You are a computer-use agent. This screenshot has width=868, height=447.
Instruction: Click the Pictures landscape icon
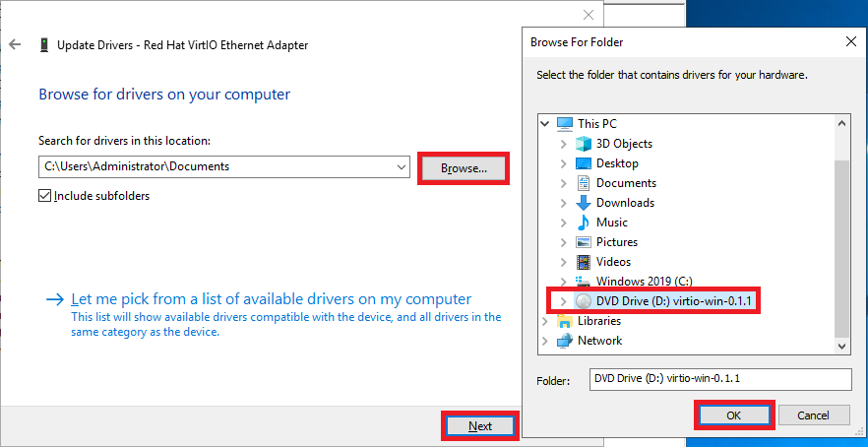(584, 242)
